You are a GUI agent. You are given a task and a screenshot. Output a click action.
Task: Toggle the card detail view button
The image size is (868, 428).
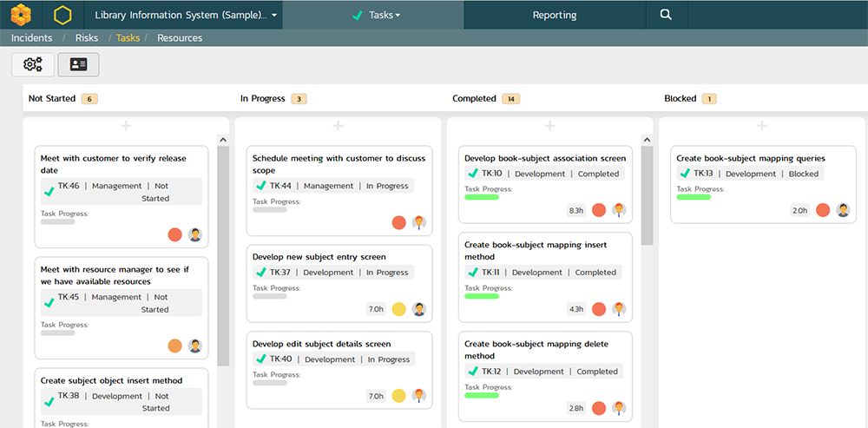point(78,64)
